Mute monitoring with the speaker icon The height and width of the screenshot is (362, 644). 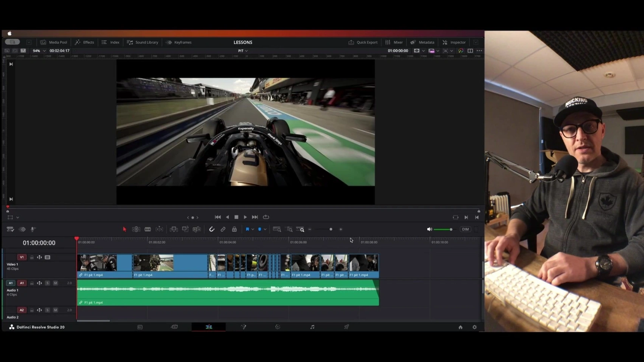pos(429,229)
